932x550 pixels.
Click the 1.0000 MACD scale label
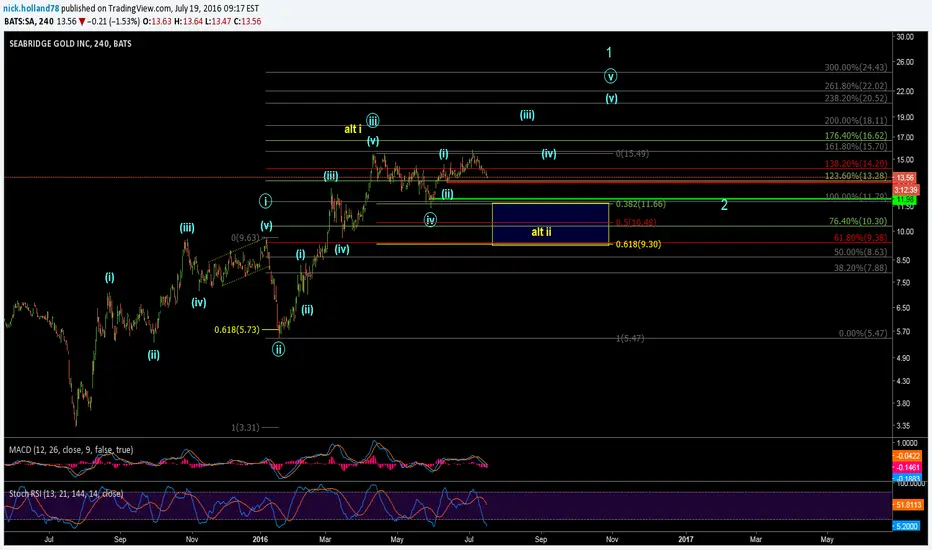pyautogui.click(x=907, y=444)
